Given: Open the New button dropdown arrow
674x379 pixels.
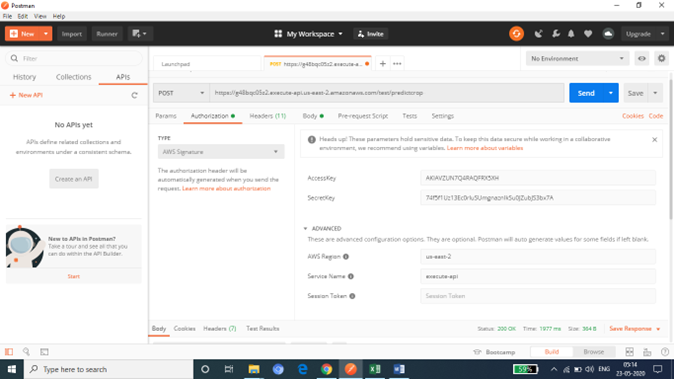Looking at the screenshot, I should 46,34.
